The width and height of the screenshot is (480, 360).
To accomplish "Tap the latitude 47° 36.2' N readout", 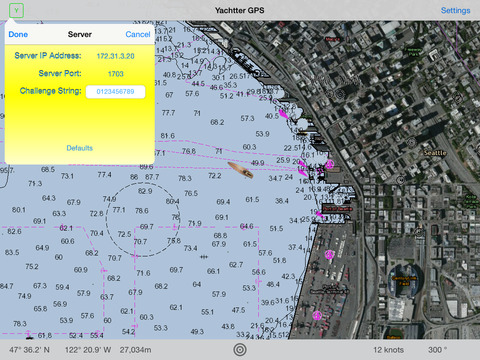I will (29, 350).
